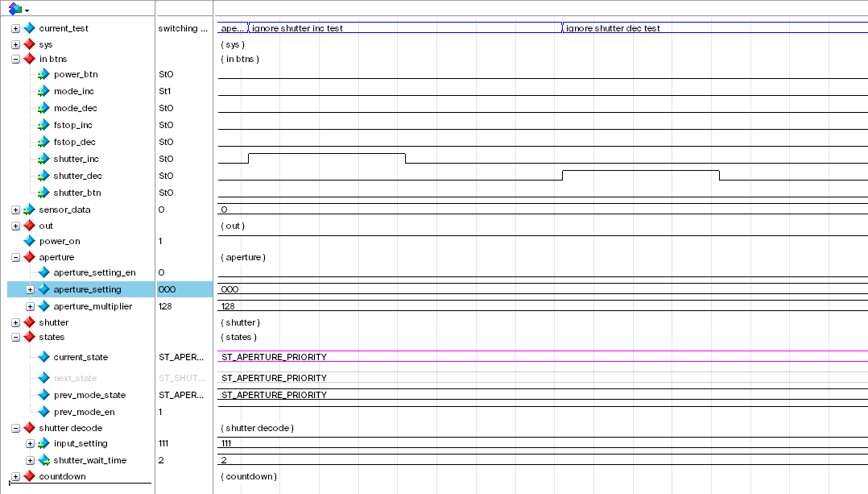Select the next_state signal name
868x494 pixels.
pos(76,378)
